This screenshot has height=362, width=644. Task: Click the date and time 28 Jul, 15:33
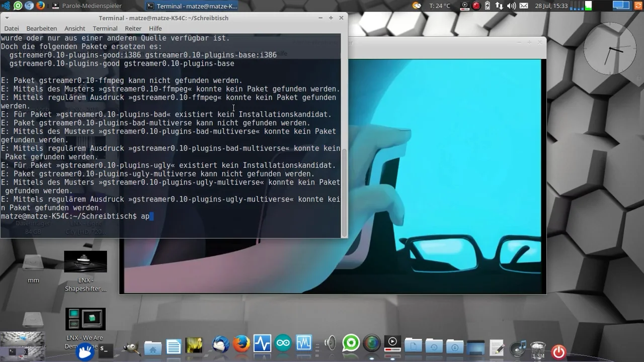[551, 6]
